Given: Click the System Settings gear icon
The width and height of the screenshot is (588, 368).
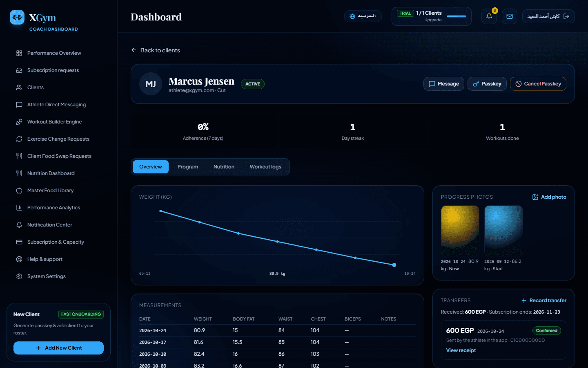Looking at the screenshot, I should (x=19, y=276).
